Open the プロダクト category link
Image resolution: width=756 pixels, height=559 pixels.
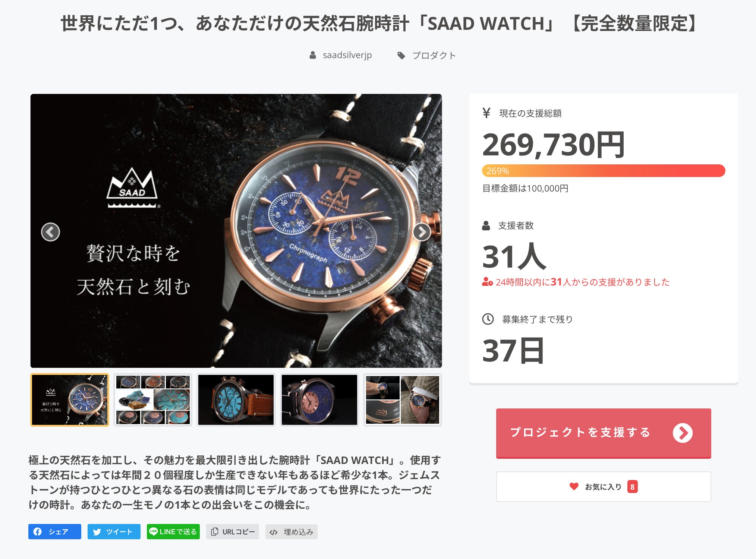(x=434, y=56)
